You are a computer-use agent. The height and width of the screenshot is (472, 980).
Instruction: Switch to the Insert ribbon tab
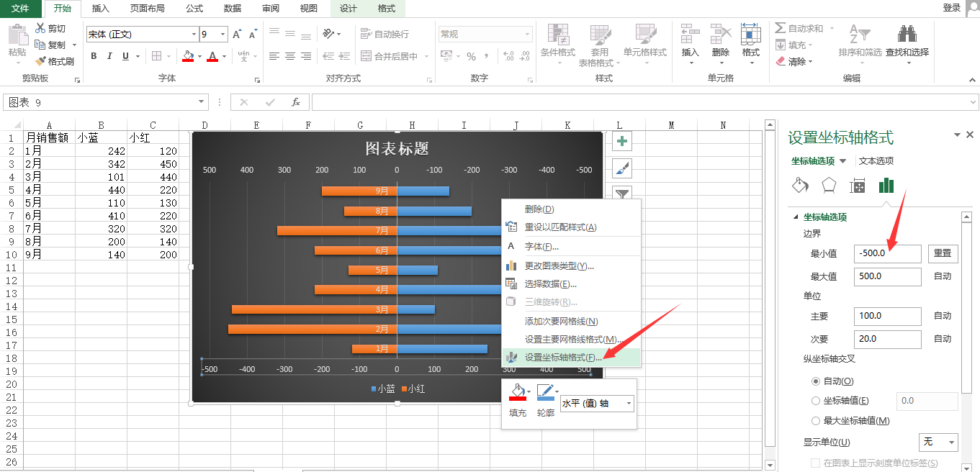(x=101, y=9)
